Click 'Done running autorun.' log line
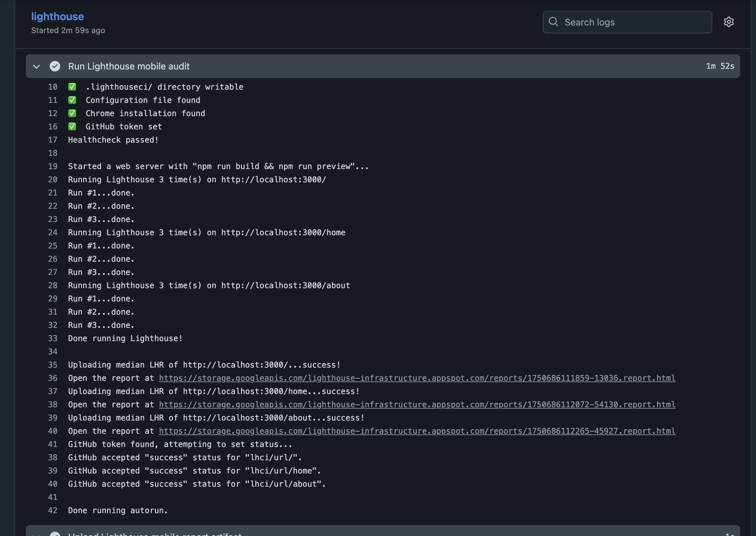 tap(118, 510)
